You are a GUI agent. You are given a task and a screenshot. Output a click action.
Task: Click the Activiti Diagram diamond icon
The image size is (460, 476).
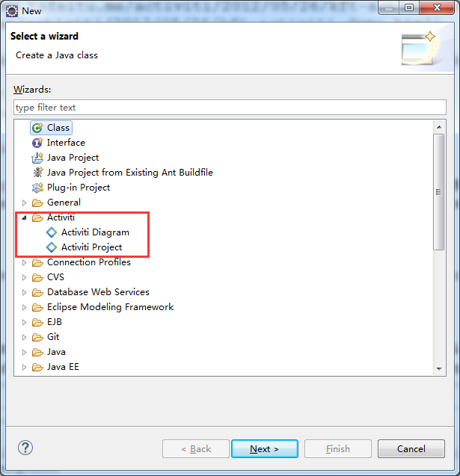(x=52, y=232)
